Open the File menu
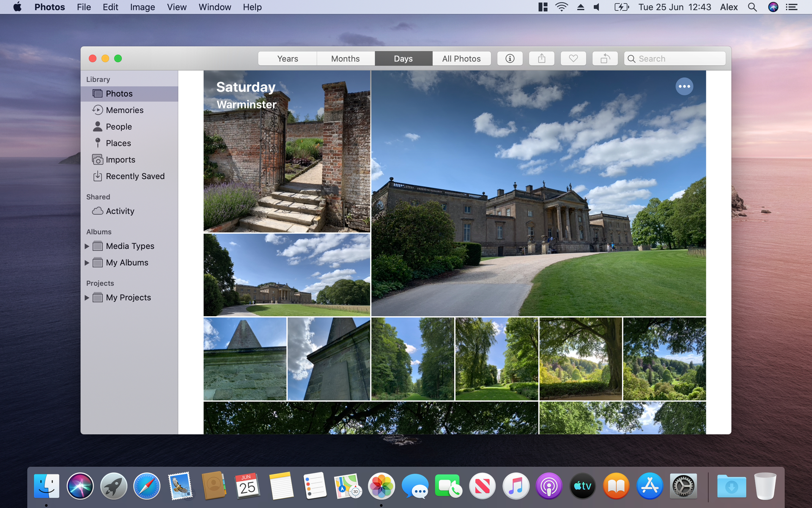Viewport: 812px width, 508px height. 84,7
